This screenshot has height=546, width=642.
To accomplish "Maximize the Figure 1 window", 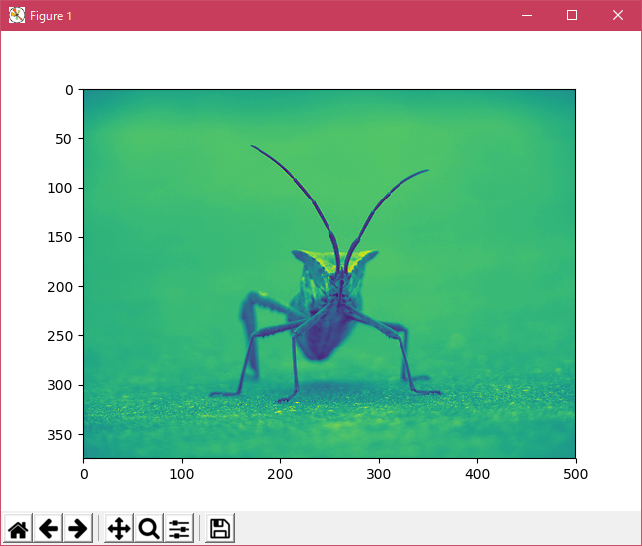I will (572, 16).
